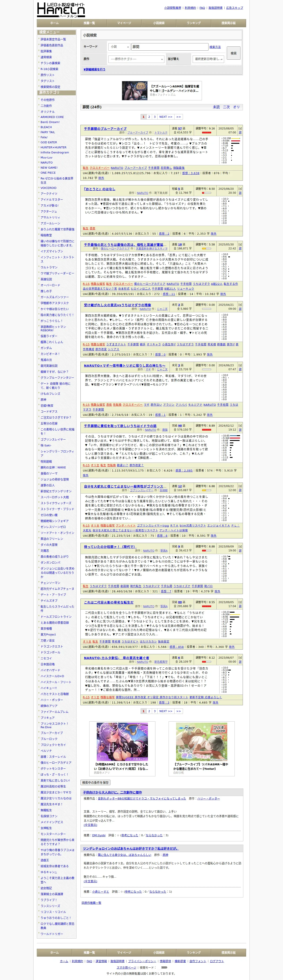
Task: Click the [!] icon for 千手扉間のブルーアーカイブ
Action: coord(240,129)
